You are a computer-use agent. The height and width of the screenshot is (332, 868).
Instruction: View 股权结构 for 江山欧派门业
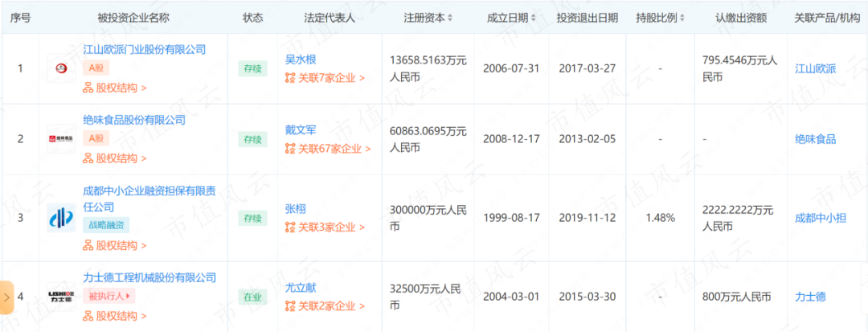coord(115,88)
